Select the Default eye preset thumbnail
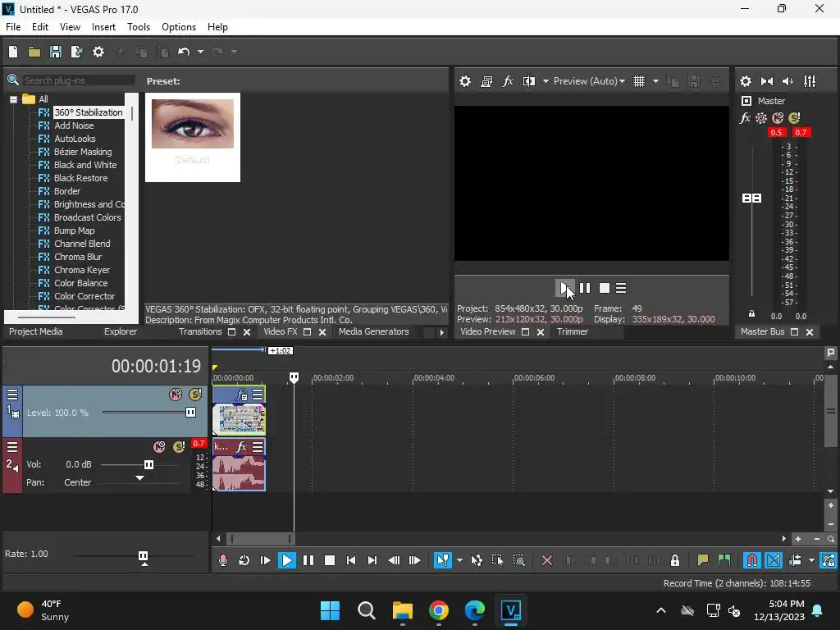Image resolution: width=840 pixels, height=630 pixels. [193, 137]
